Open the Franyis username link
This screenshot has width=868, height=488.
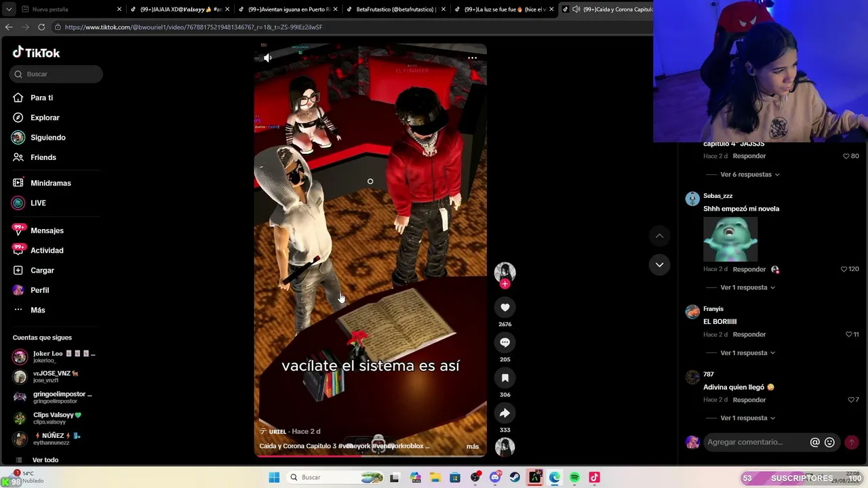pos(713,309)
